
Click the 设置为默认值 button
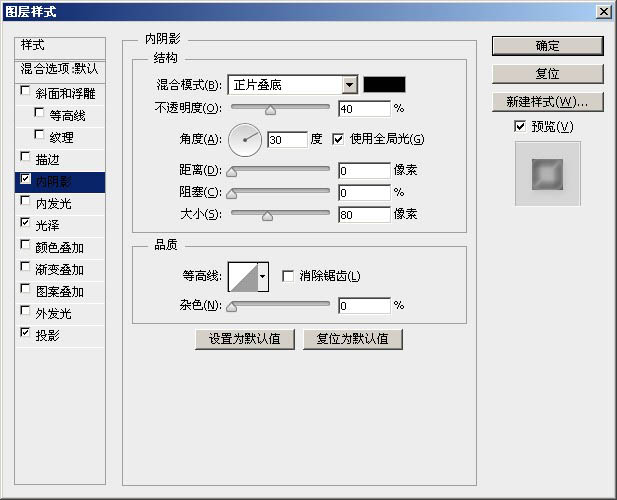(245, 339)
